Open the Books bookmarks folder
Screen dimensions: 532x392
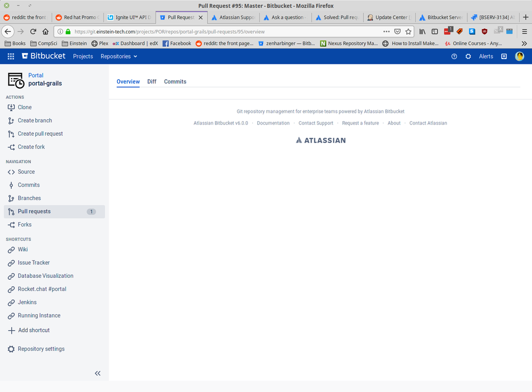point(15,44)
